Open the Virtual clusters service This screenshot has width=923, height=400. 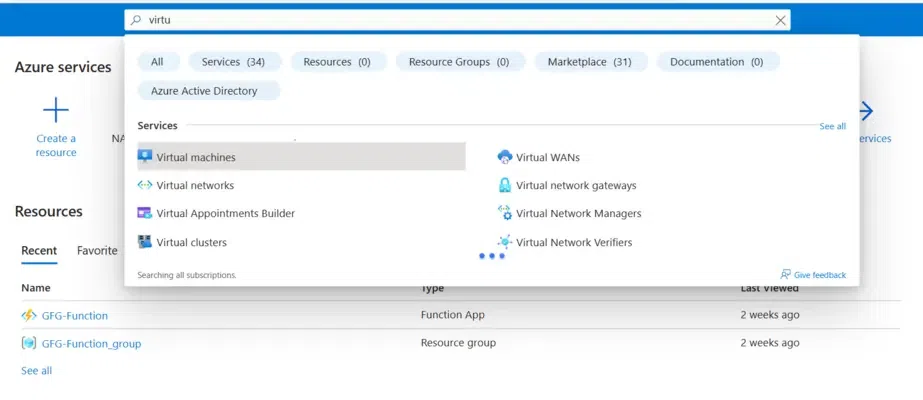click(191, 242)
